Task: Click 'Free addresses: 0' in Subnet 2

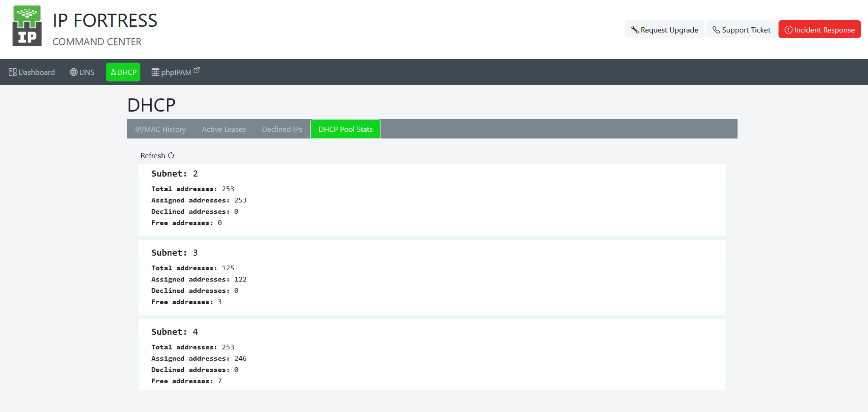Action: [187, 223]
